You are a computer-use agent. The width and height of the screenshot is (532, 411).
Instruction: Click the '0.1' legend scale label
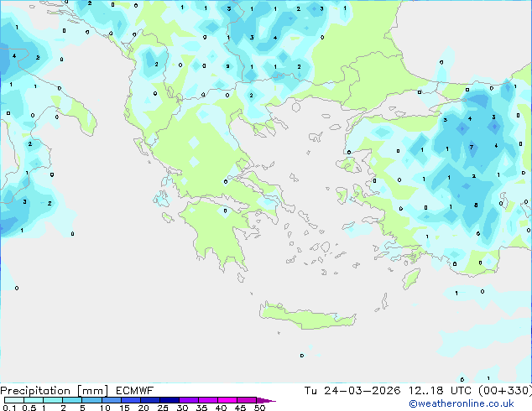[9, 408]
